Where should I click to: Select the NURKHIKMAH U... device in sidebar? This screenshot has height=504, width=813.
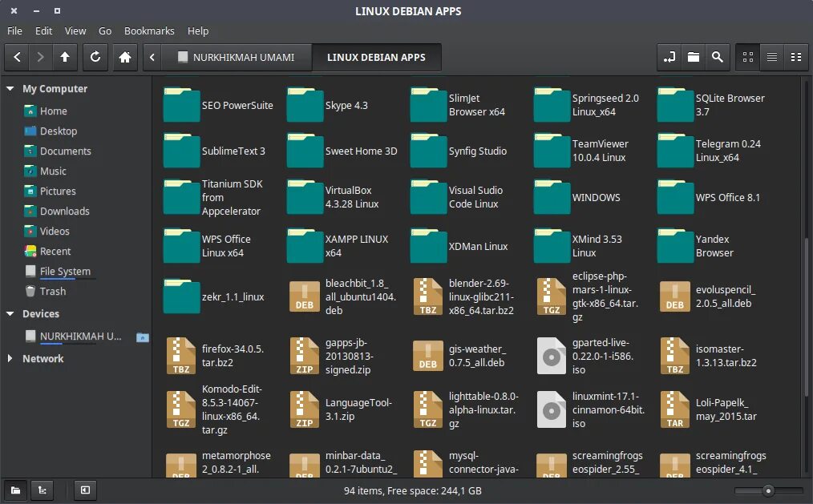(x=80, y=337)
